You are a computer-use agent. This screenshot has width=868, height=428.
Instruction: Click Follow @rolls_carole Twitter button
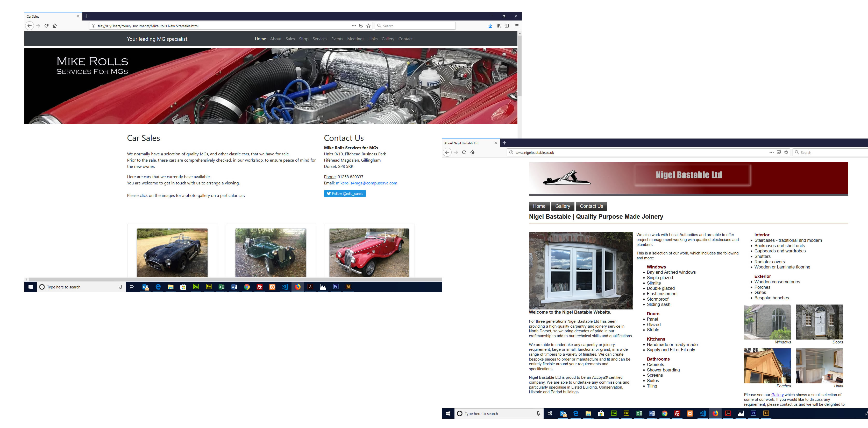[345, 194]
